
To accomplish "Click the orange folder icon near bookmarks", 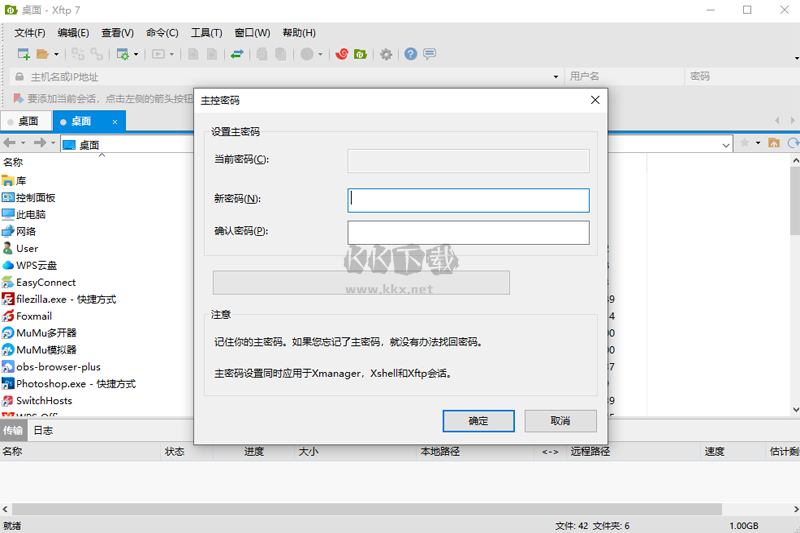I will pos(774,143).
